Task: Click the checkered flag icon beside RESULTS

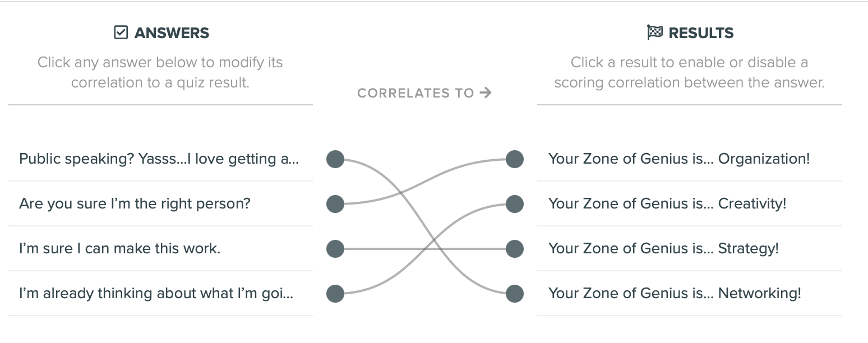Action: coord(654,33)
